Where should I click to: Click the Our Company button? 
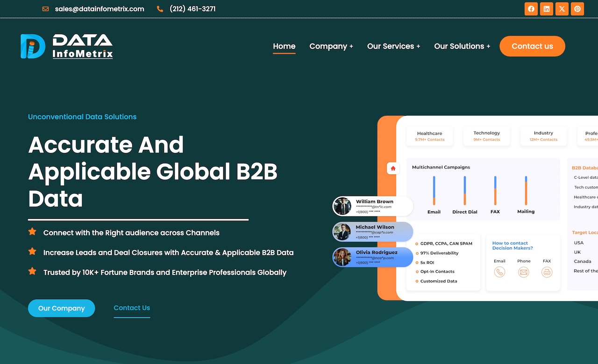pyautogui.click(x=62, y=308)
